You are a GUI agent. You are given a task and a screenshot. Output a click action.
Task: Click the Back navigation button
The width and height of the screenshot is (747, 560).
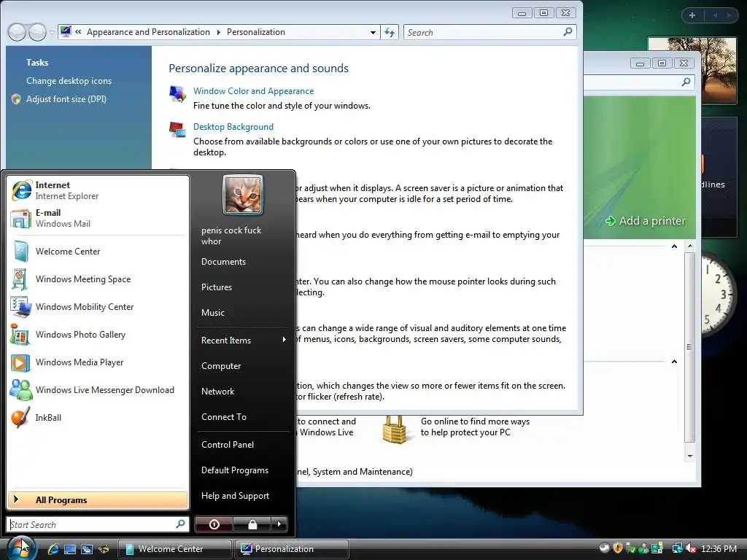[x=18, y=32]
